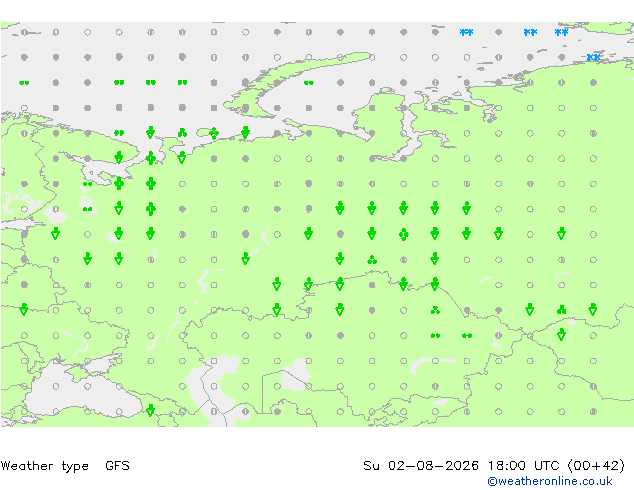Click the blue snow symbol on the second row
634x490 pixels.
[593, 57]
